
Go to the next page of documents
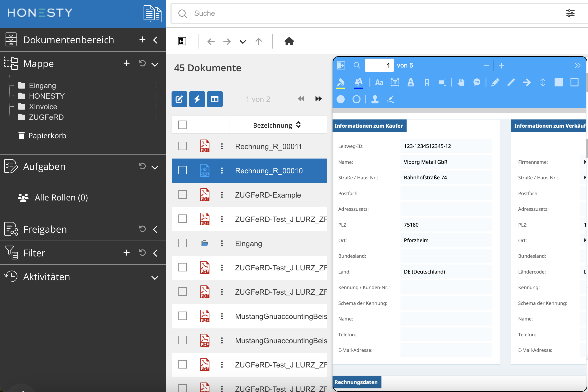point(319,99)
